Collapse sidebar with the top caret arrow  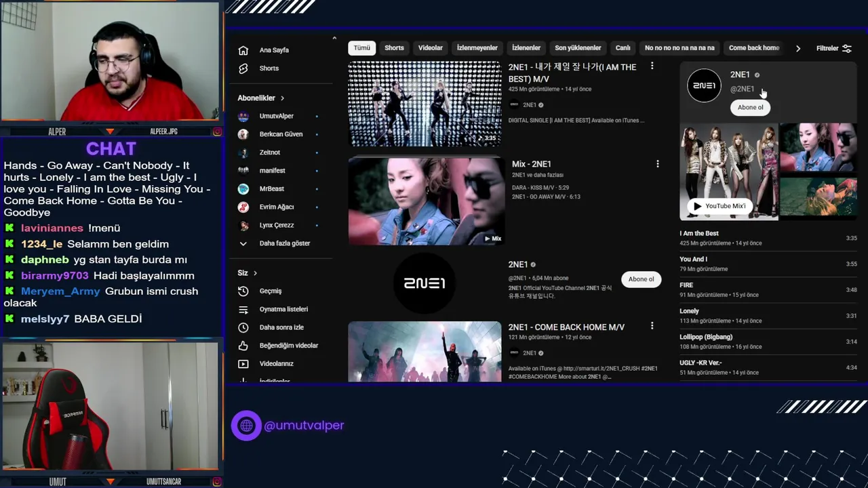click(x=334, y=39)
